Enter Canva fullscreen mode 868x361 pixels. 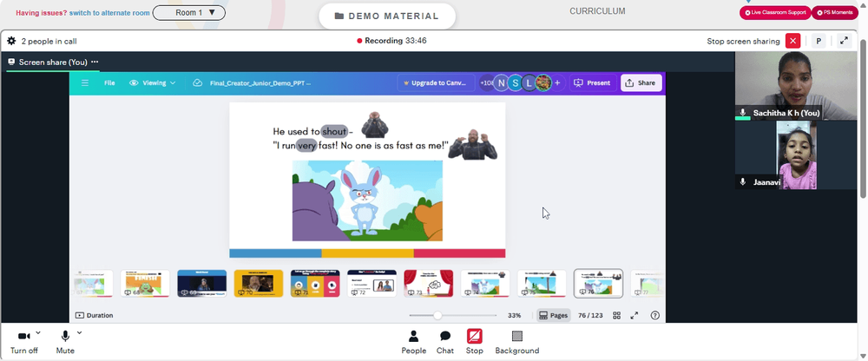635,316
